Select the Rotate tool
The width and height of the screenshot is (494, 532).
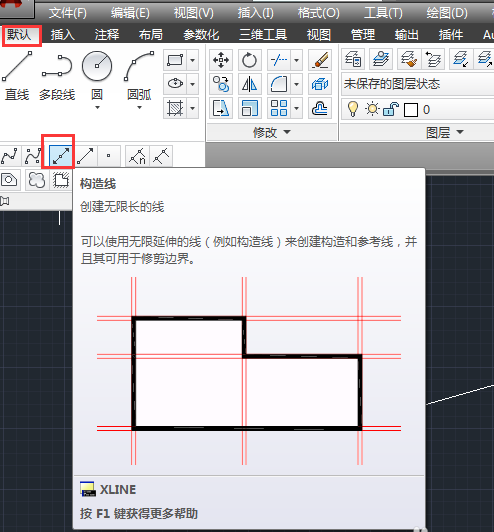click(x=249, y=60)
